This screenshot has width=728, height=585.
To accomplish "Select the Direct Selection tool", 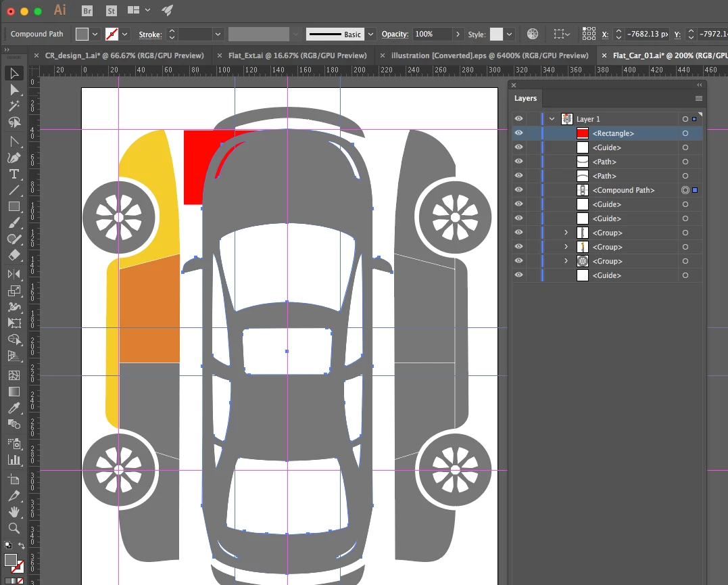I will [x=14, y=90].
